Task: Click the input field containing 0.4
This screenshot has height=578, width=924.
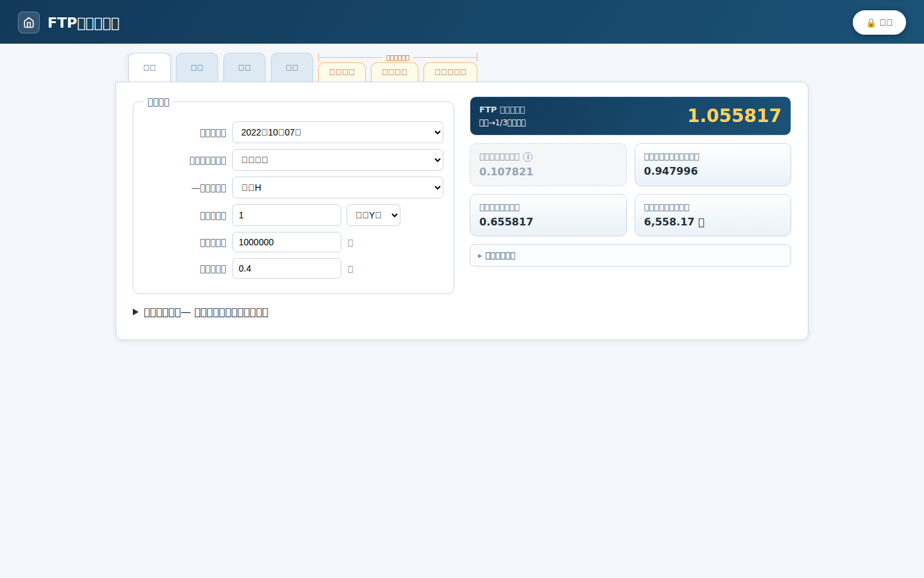Action: (287, 268)
